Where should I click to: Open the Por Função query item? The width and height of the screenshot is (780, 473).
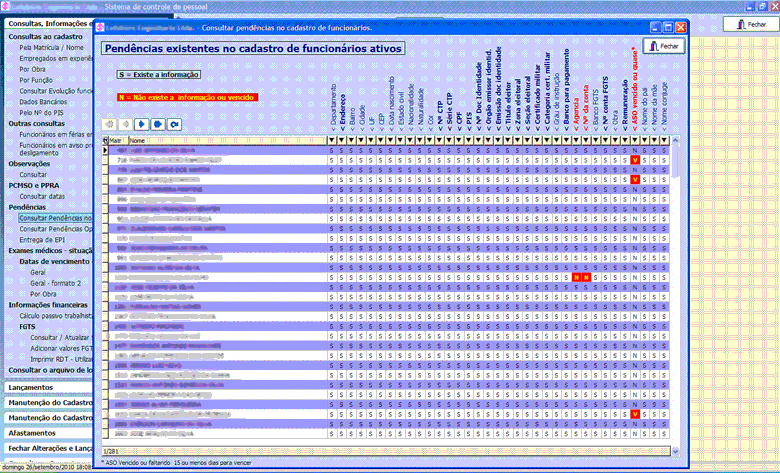[x=36, y=80]
